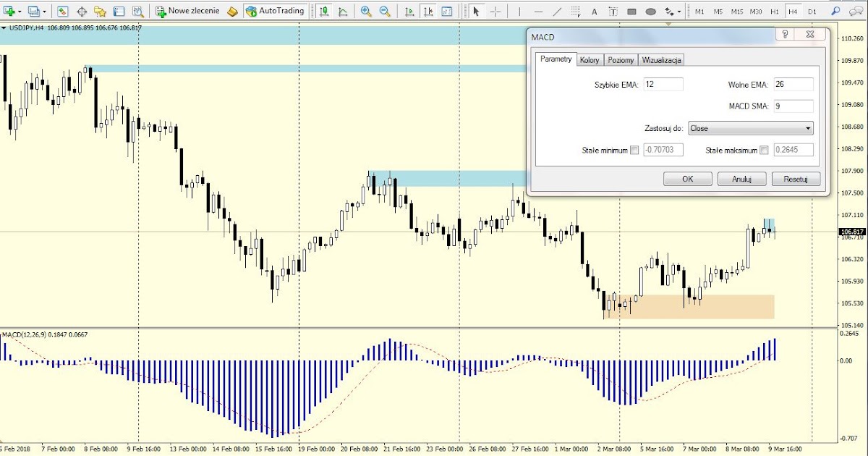Click the Stałe minimum value field
The height and width of the screenshot is (456, 868).
[663, 151]
